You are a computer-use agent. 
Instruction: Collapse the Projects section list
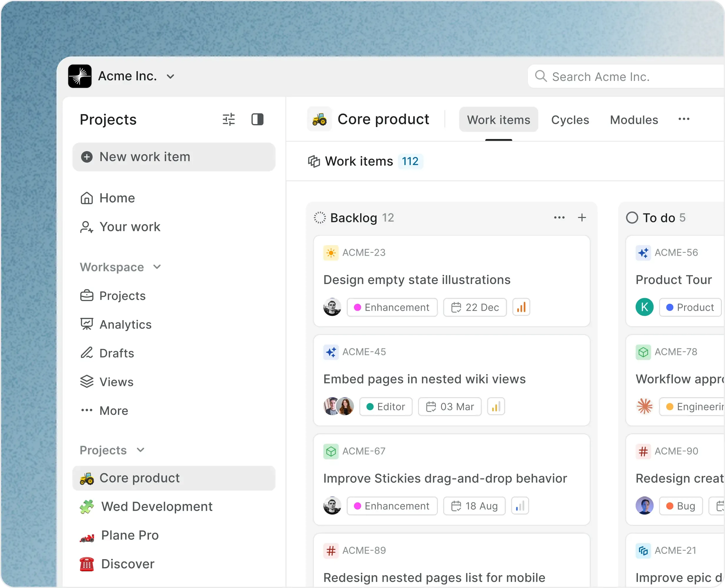140,450
